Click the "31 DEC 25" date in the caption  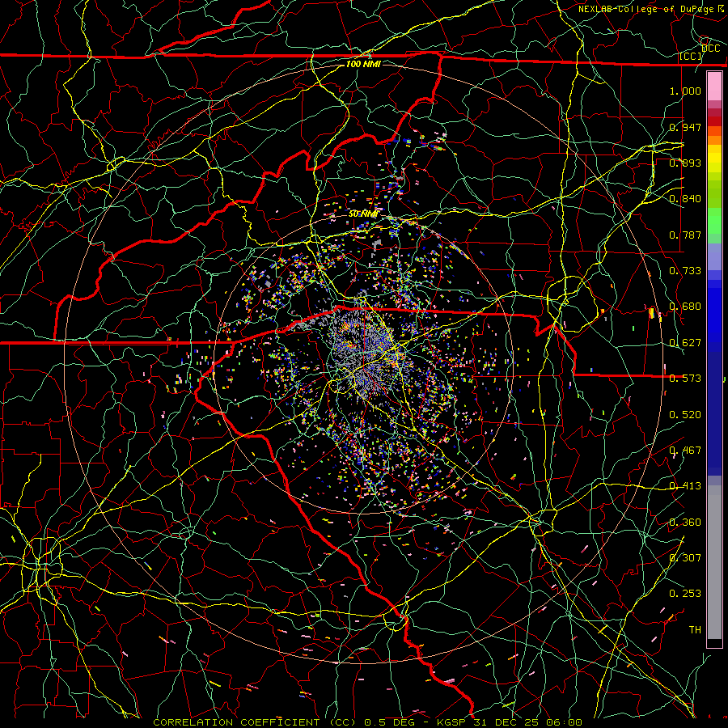(x=506, y=722)
